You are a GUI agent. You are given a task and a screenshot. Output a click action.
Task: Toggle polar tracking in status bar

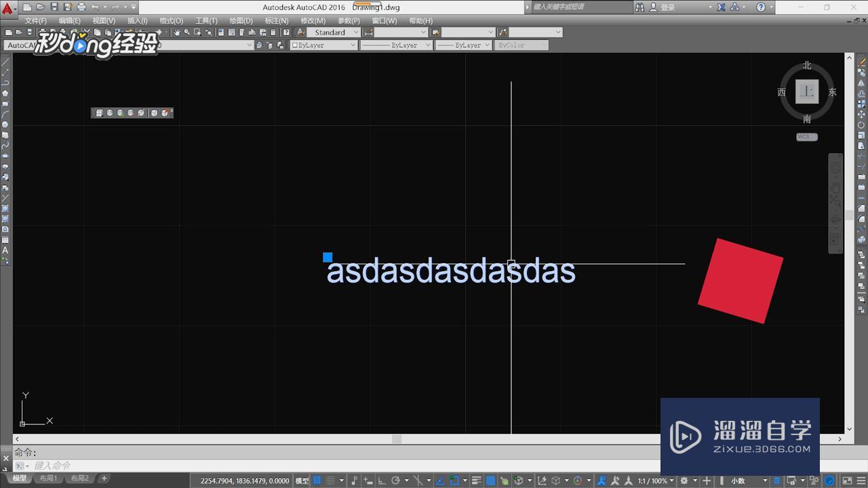coord(396,481)
